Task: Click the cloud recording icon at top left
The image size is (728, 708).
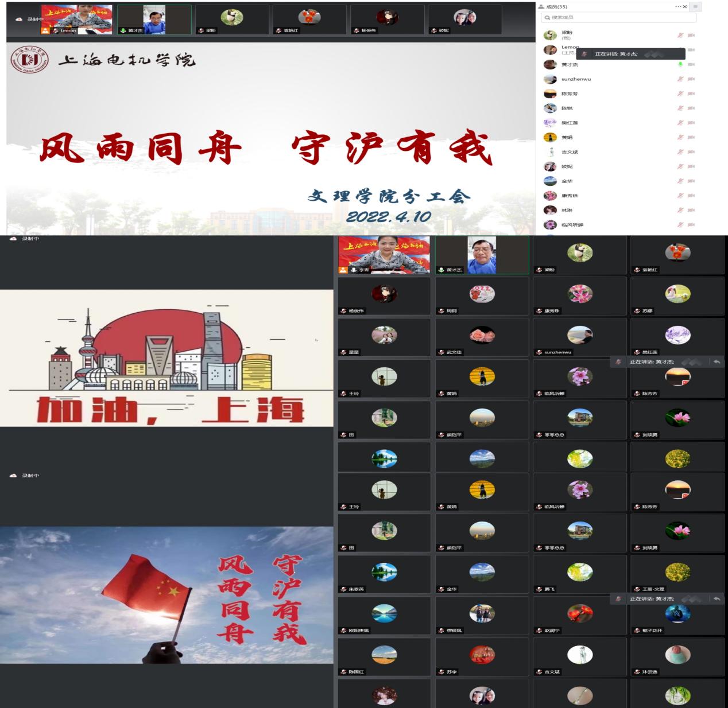Action: [x=19, y=19]
